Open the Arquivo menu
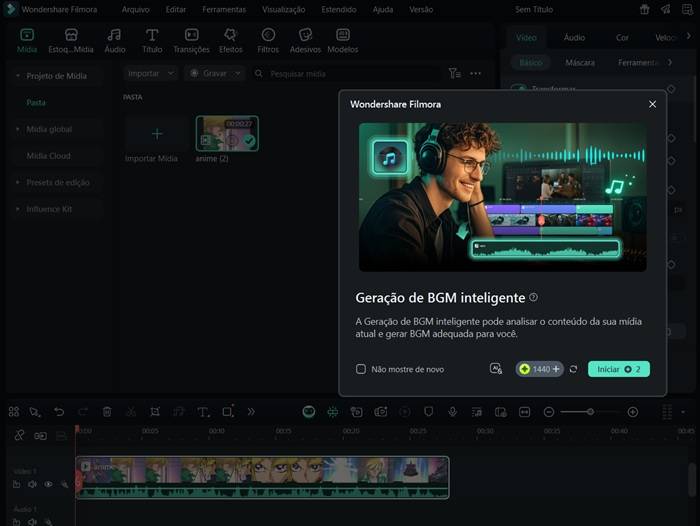Viewport: 700px width, 526px height. [136, 9]
